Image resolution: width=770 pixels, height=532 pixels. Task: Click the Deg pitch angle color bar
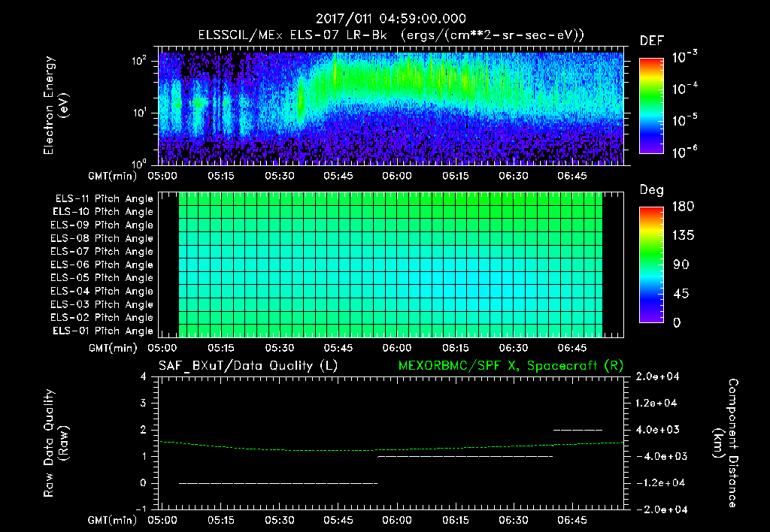(652, 264)
